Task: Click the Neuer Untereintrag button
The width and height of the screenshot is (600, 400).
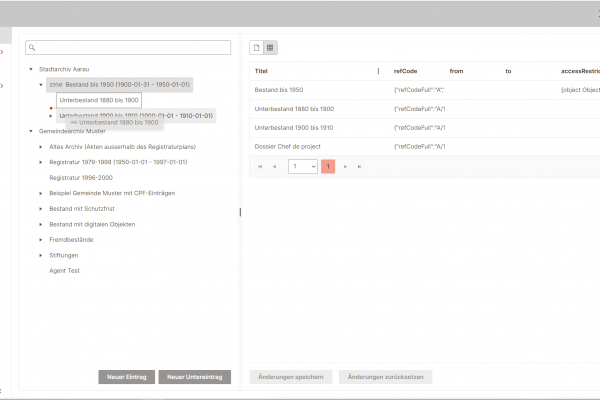Action: [x=194, y=377]
